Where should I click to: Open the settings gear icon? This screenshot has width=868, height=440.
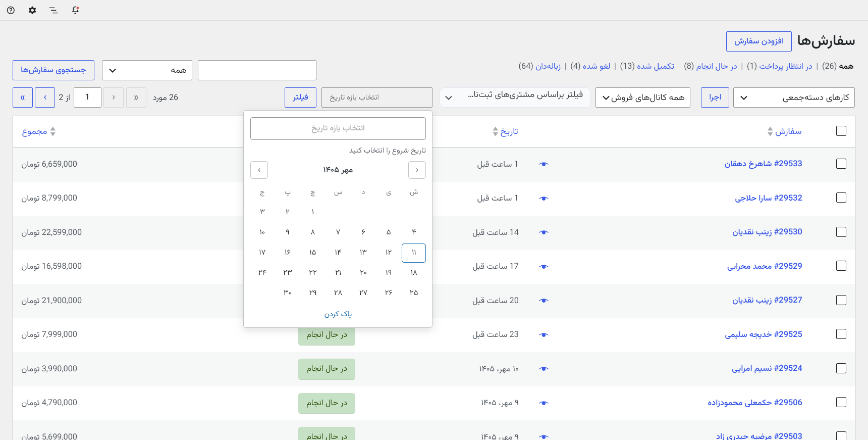click(x=32, y=10)
